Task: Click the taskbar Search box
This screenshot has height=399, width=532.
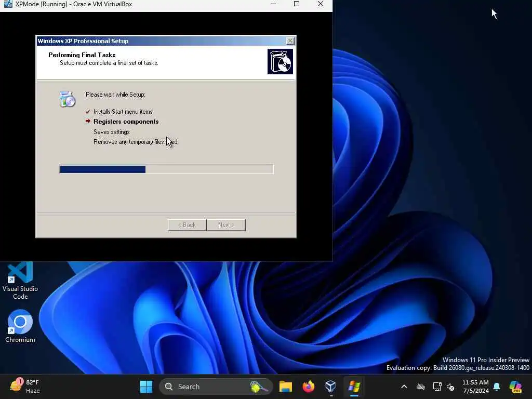Action: click(x=216, y=387)
